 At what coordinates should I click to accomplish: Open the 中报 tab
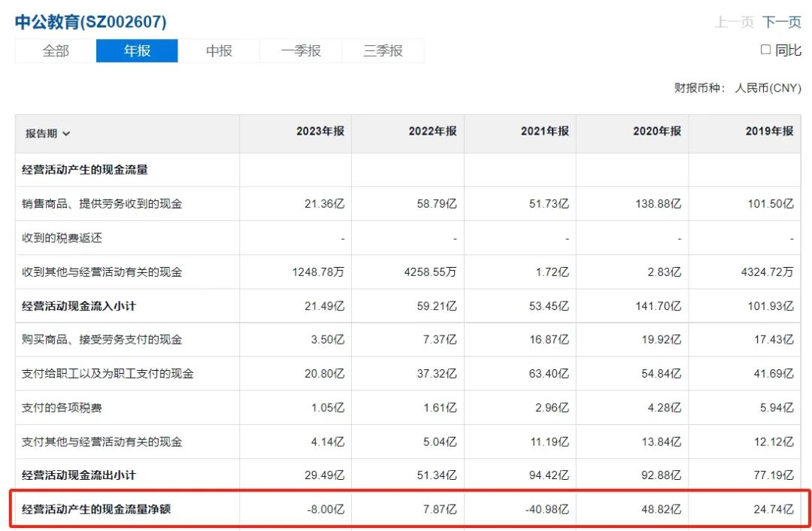click(219, 51)
